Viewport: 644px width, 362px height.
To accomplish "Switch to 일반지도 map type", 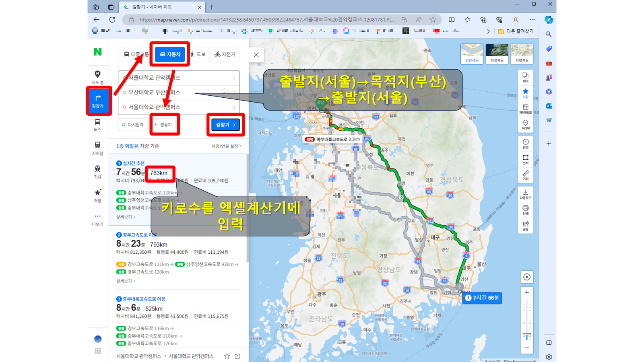I will point(472,54).
